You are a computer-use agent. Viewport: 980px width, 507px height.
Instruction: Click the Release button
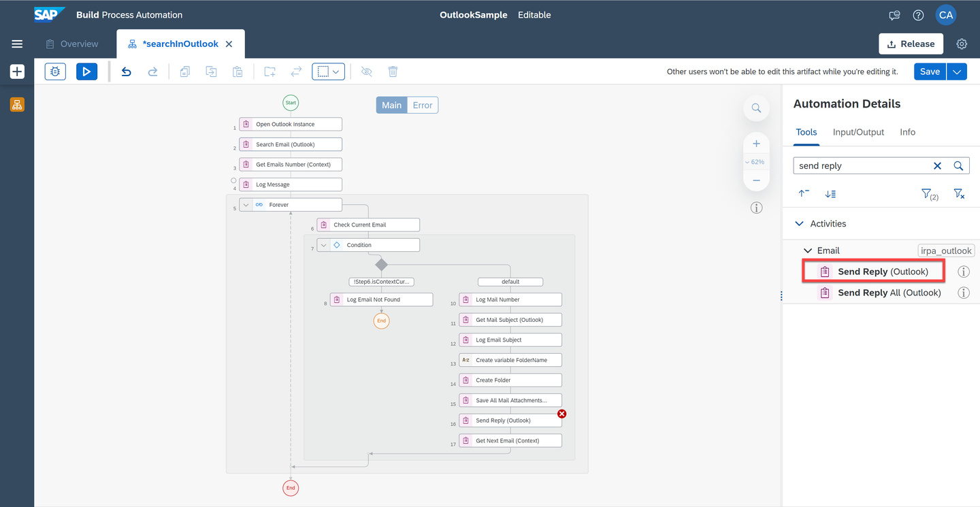pos(911,44)
